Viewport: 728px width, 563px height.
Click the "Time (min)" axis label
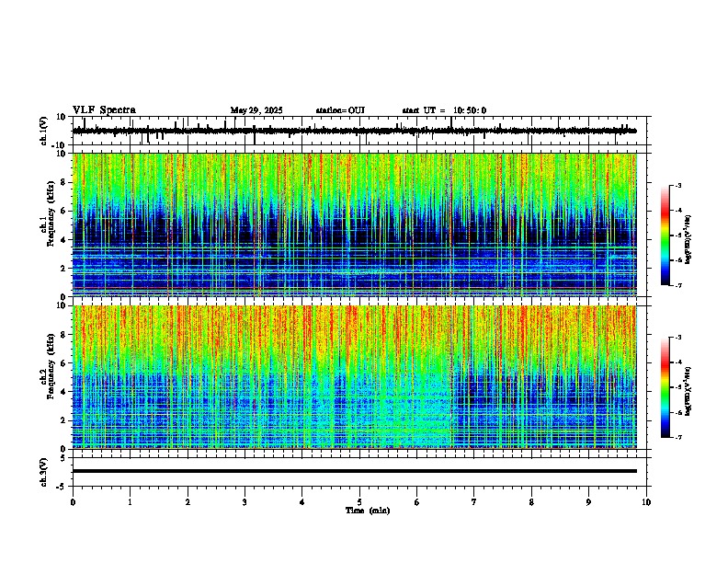pyautogui.click(x=368, y=511)
